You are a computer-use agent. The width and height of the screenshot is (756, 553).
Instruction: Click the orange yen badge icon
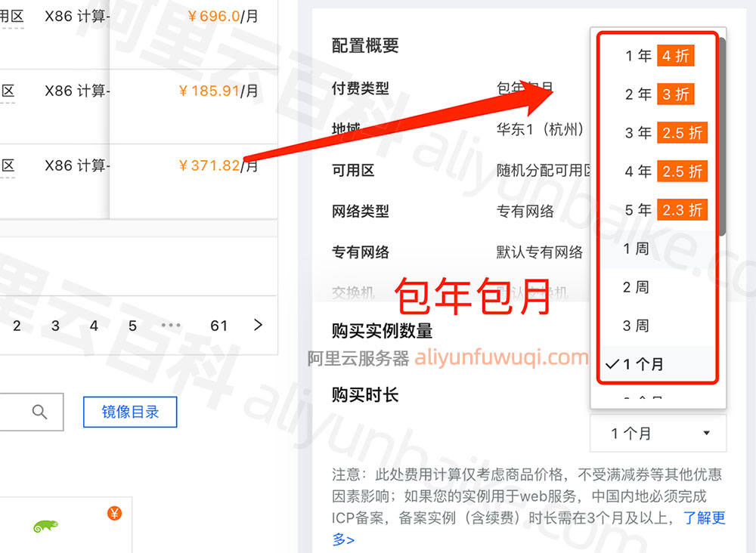click(x=114, y=514)
